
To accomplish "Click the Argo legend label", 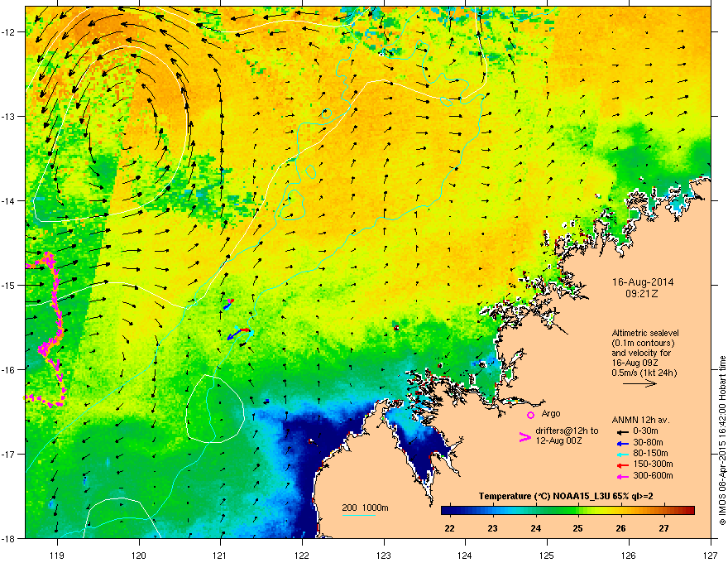I will 551,413.
